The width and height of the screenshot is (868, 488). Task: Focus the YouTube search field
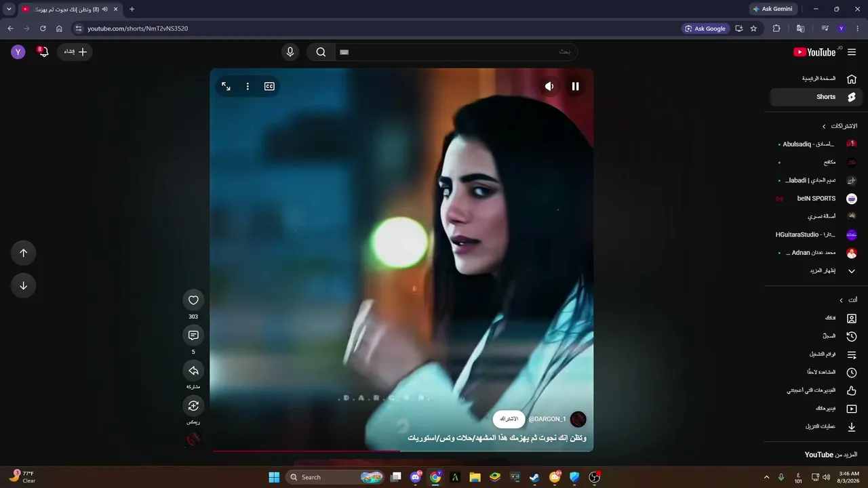(456, 52)
